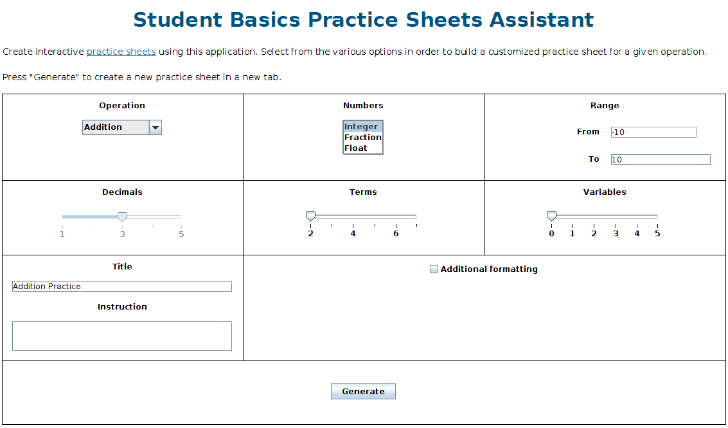Click the Instruction text area
This screenshot has width=728, height=428.
point(121,336)
